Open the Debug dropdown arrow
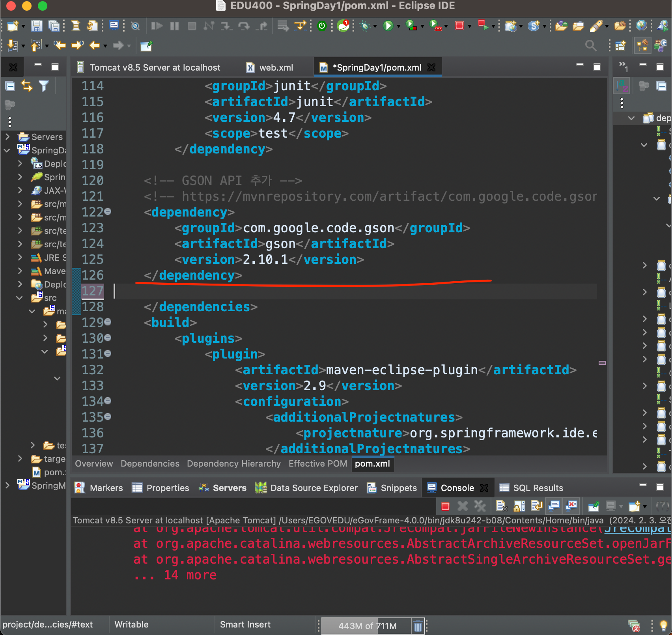The width and height of the screenshot is (672, 635). pos(375,26)
